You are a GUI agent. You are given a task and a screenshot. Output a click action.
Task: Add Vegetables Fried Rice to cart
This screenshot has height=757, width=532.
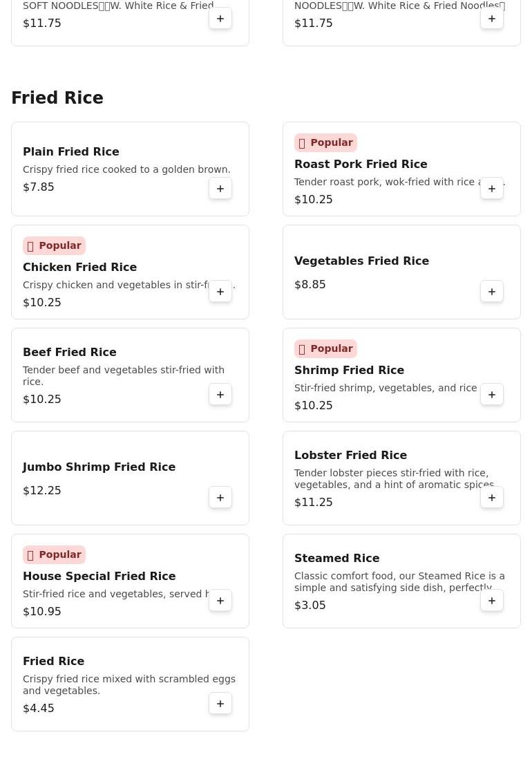pyautogui.click(x=492, y=292)
